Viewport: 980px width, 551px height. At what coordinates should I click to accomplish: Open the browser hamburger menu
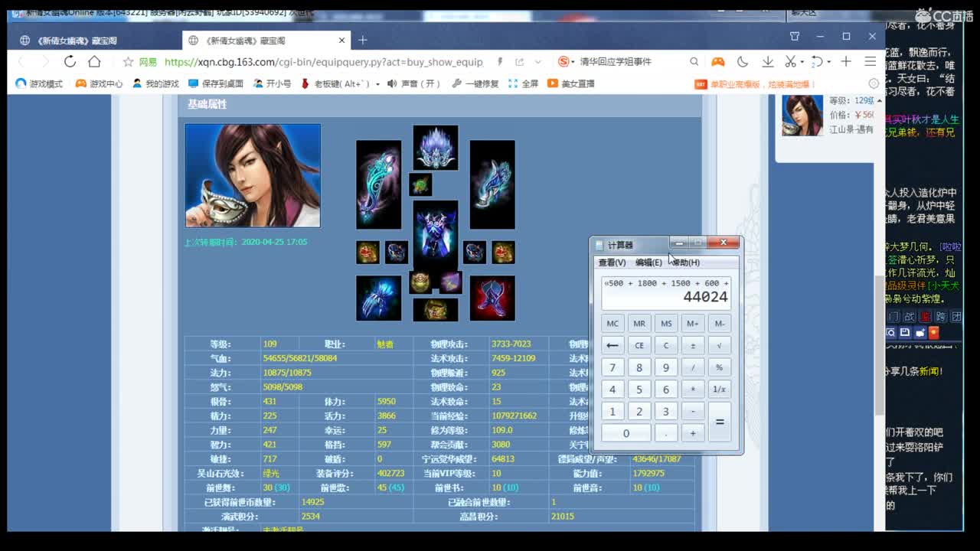[870, 61]
